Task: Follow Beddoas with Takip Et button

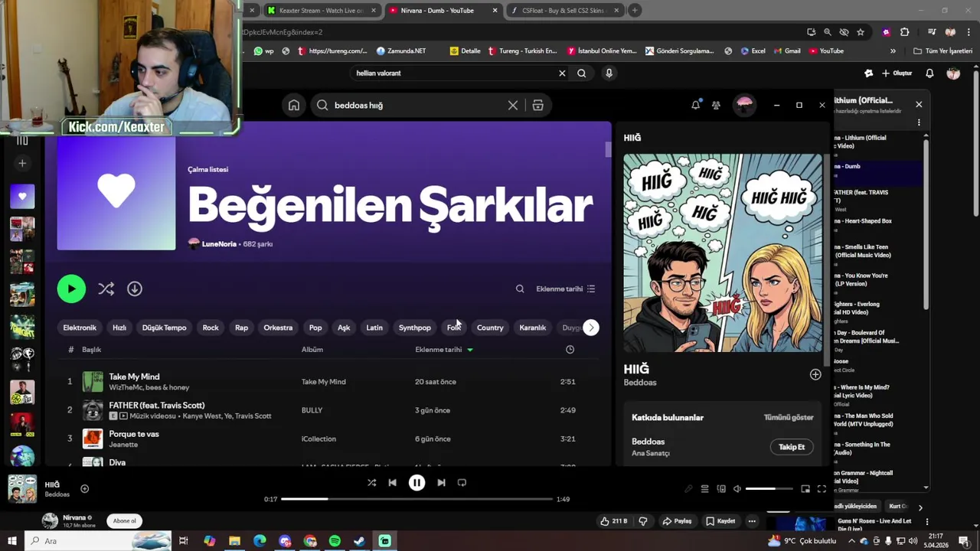Action: (792, 447)
